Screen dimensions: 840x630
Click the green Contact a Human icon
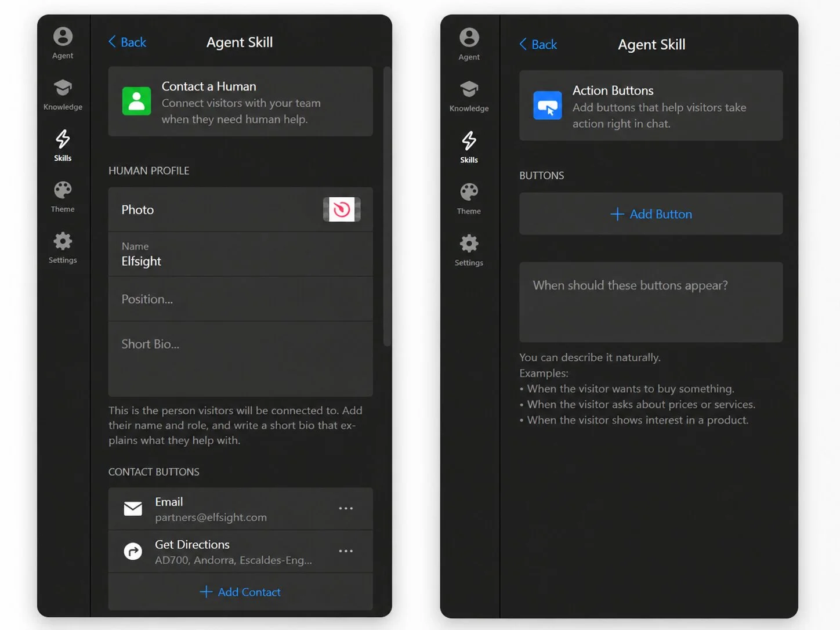pos(136,102)
